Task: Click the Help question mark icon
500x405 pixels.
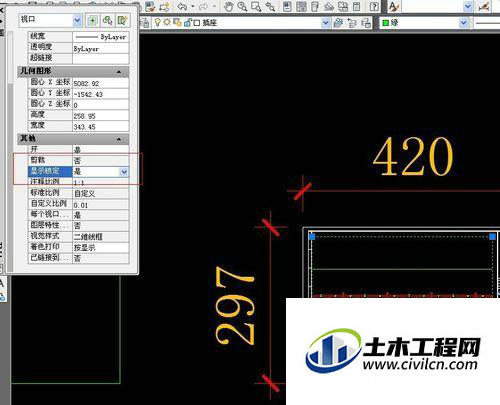Action: tap(374, 7)
